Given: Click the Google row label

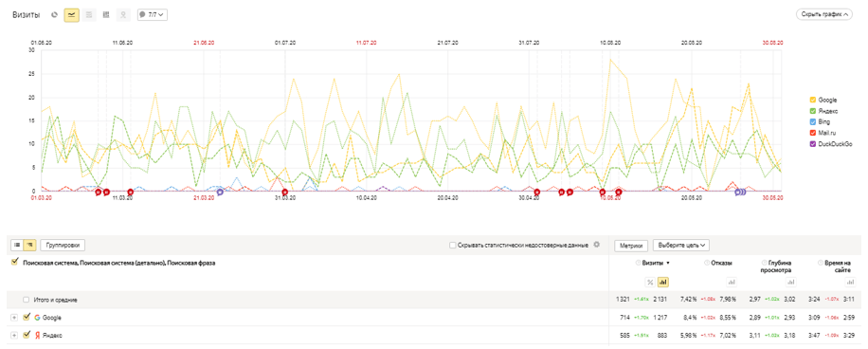Looking at the screenshot, I should click(x=51, y=318).
